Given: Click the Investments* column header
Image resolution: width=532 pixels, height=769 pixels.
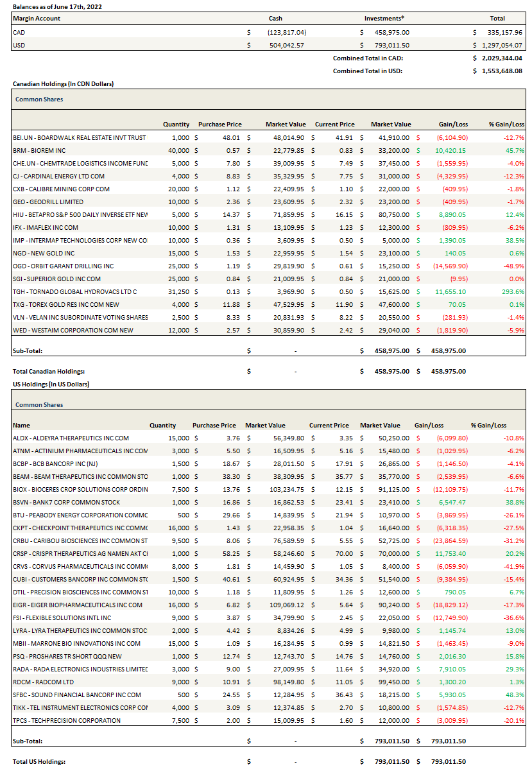Looking at the screenshot, I should (384, 18).
